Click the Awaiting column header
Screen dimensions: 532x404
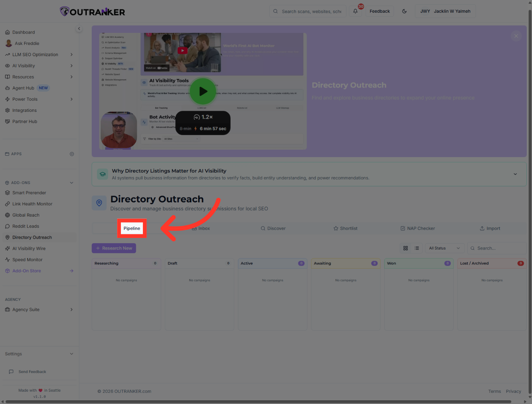346,263
